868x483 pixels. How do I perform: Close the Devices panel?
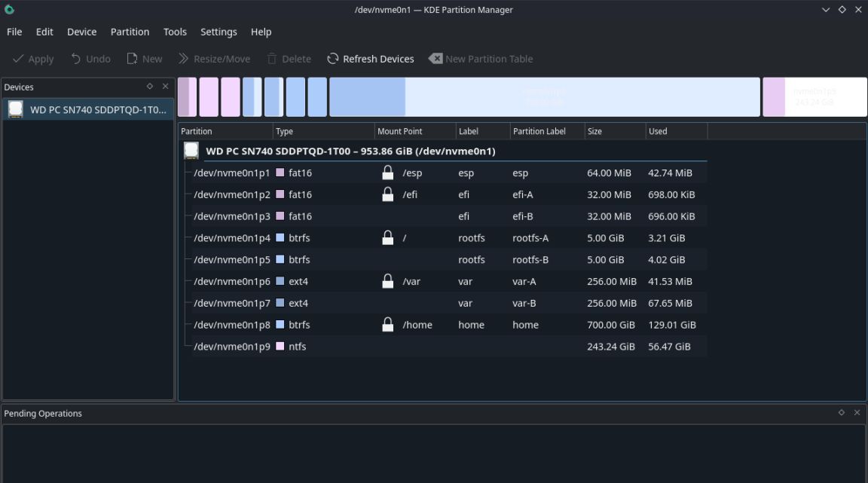pyautogui.click(x=165, y=87)
